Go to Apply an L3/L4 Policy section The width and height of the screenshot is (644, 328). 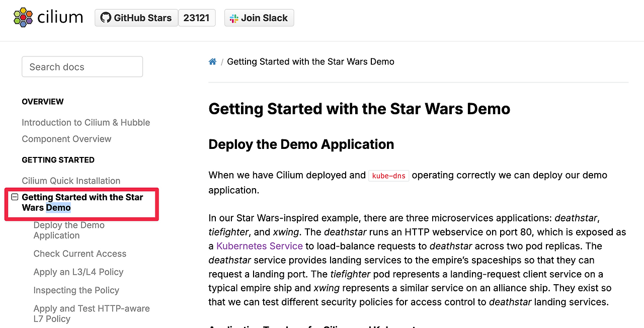78,272
